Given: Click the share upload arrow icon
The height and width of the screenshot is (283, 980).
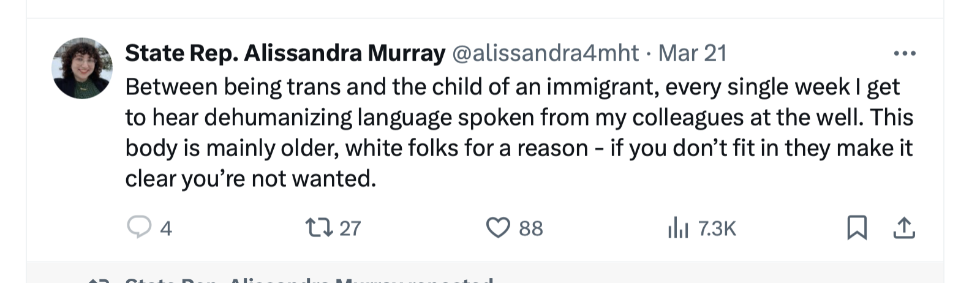Looking at the screenshot, I should 904,228.
